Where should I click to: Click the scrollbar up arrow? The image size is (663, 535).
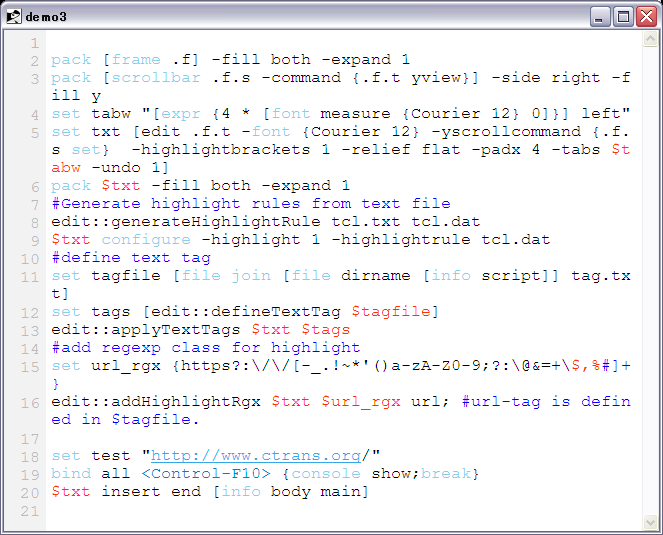tap(650, 39)
